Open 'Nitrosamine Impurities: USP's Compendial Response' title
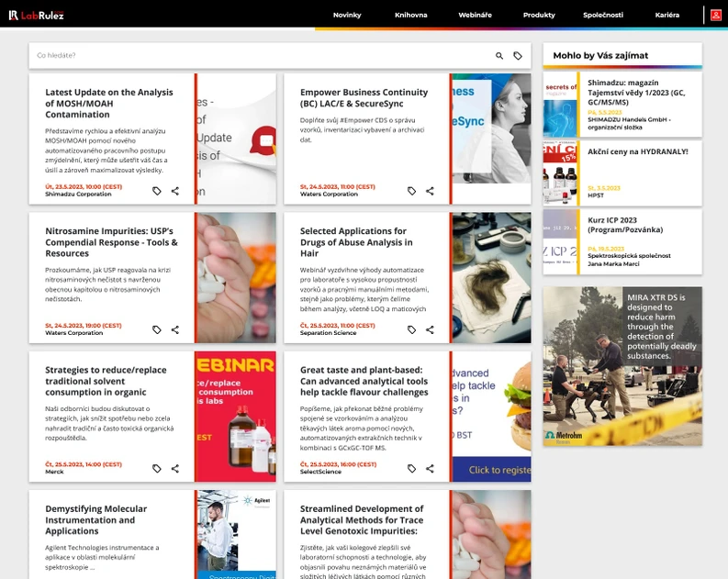 pos(111,241)
